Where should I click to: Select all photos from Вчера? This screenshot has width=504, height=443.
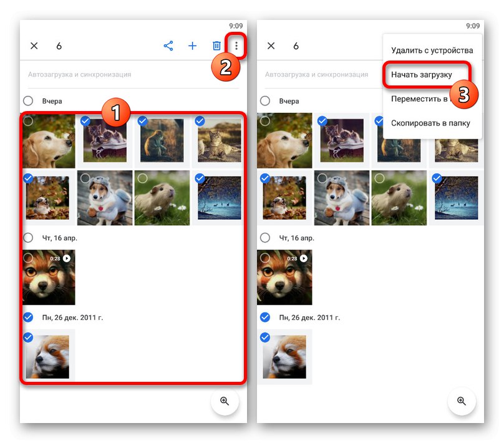(x=27, y=100)
